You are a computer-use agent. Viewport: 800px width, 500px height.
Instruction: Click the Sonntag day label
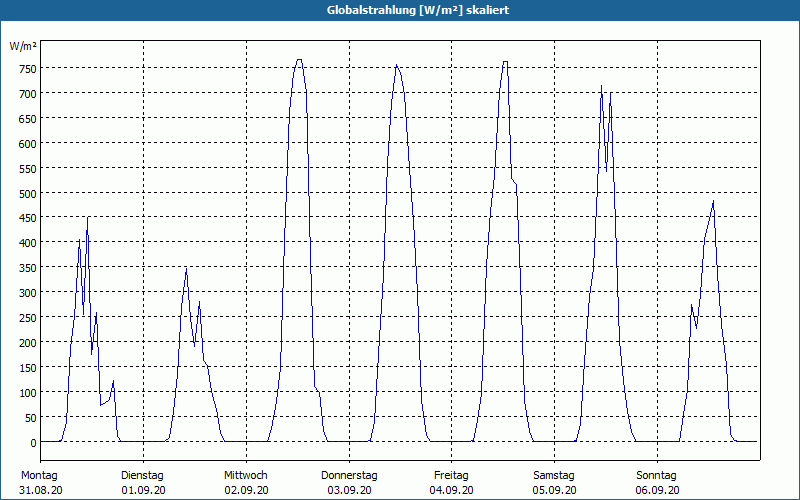(x=656, y=476)
